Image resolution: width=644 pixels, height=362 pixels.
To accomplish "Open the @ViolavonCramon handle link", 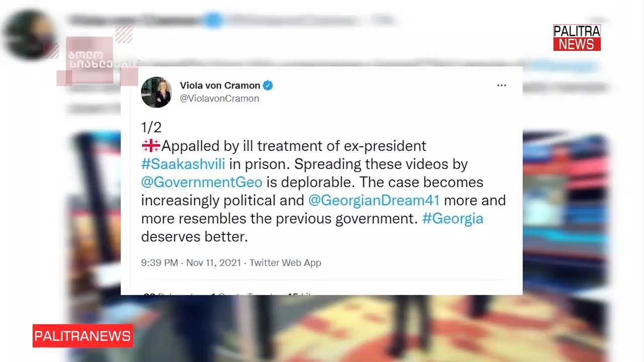I will coord(219,99).
